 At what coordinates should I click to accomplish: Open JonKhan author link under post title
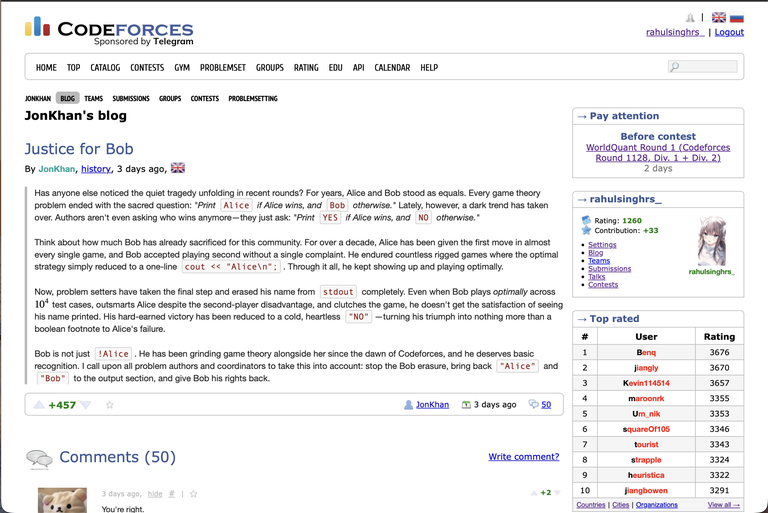pos(57,169)
